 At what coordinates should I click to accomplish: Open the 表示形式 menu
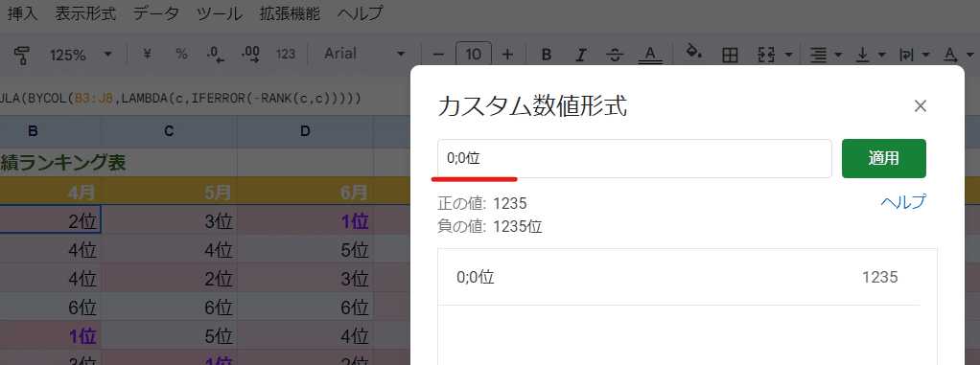click(85, 13)
